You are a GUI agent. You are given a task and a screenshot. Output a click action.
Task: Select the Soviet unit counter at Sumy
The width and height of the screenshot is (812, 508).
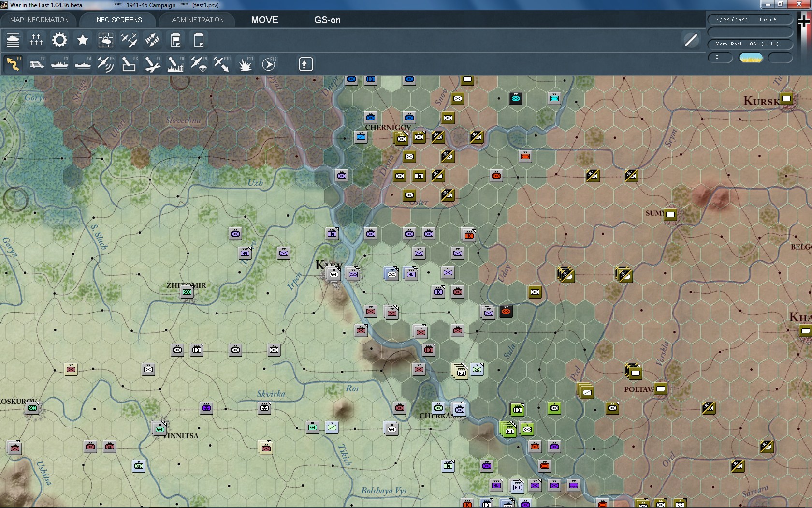[x=670, y=214]
